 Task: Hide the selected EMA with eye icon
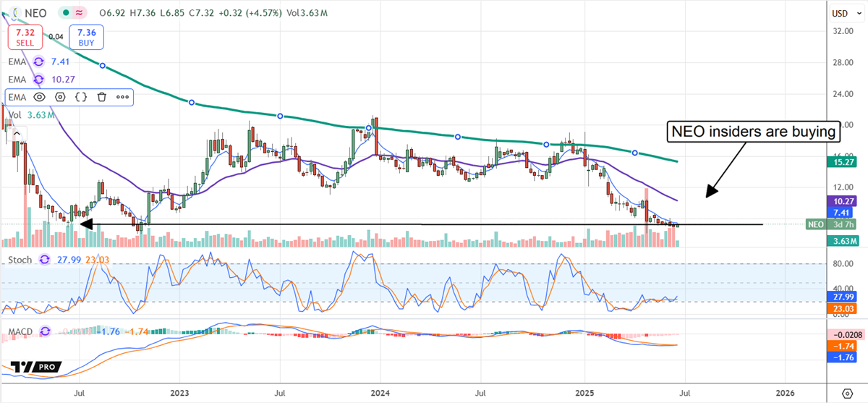click(39, 96)
